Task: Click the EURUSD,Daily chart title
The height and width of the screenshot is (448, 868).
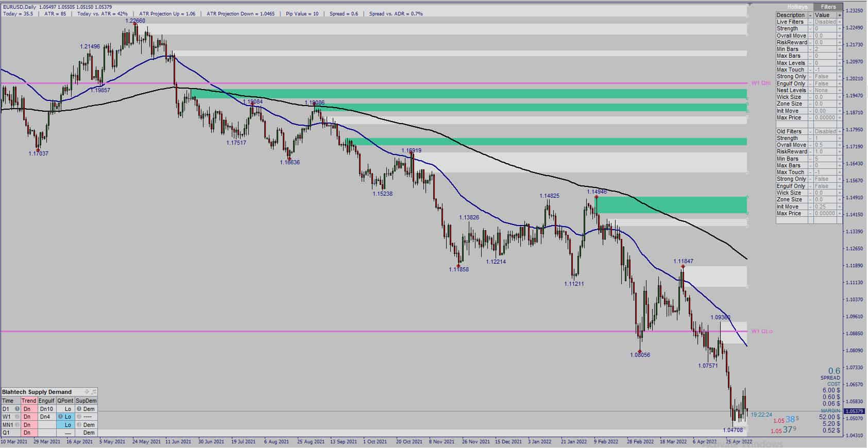Action: coord(19,7)
